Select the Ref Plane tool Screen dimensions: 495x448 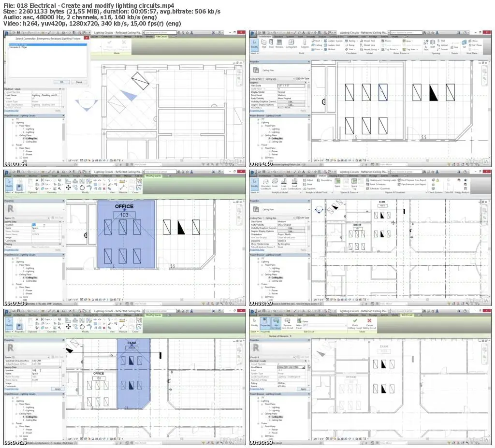(x=476, y=45)
